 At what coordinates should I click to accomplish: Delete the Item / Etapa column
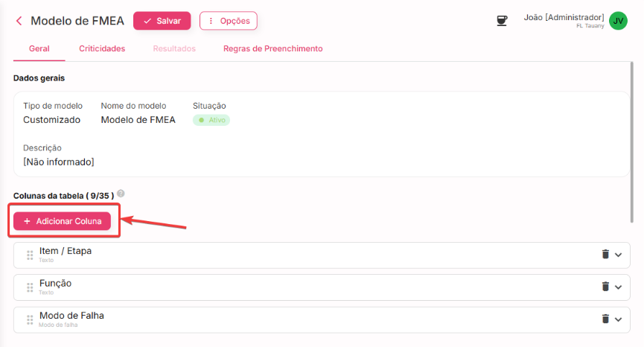coord(605,255)
